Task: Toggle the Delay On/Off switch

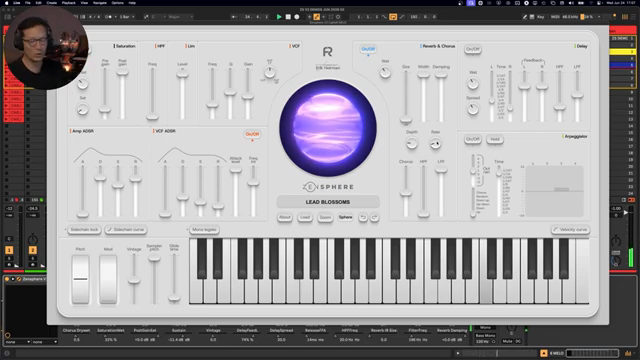Action: coord(473,49)
